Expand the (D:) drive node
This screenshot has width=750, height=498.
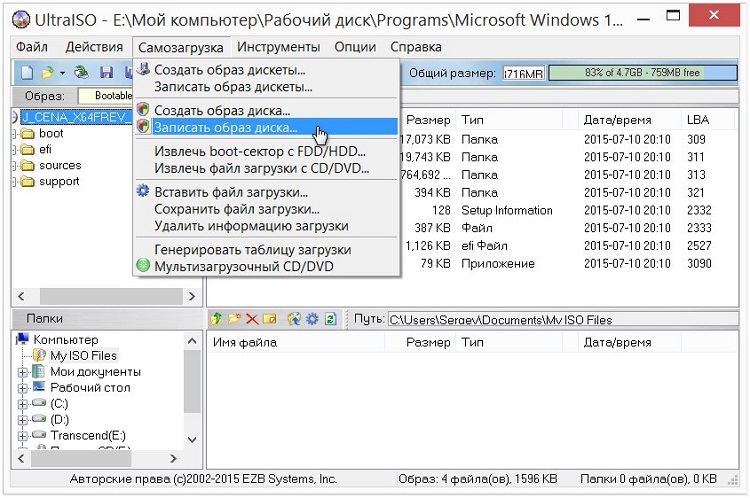(22, 420)
